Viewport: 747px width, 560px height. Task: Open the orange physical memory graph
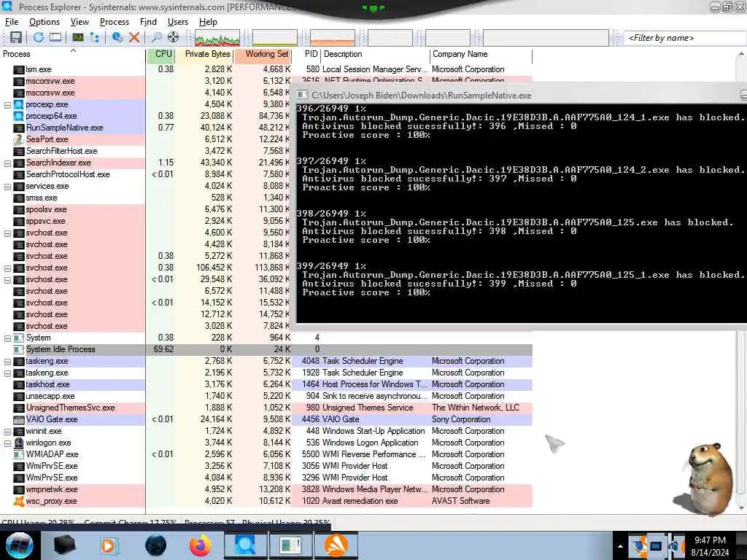(x=333, y=38)
